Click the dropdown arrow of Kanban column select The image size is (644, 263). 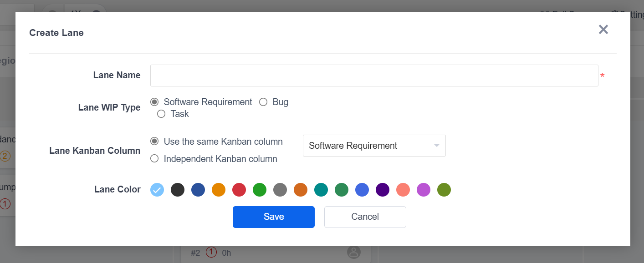coord(436,146)
